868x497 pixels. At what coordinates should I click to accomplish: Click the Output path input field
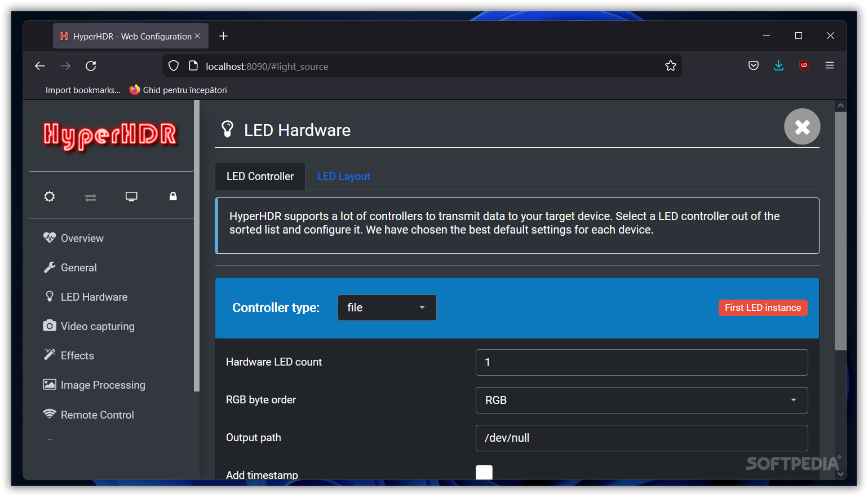(x=642, y=438)
